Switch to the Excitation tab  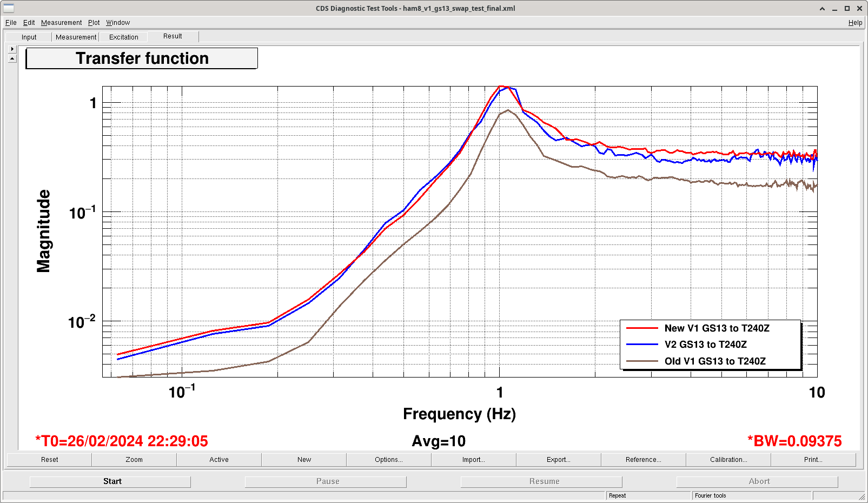124,37
